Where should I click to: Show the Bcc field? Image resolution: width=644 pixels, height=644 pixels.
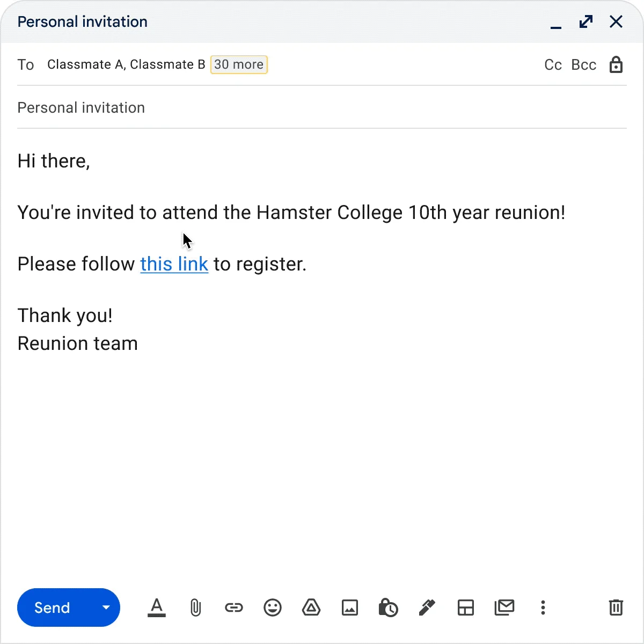[x=583, y=64]
